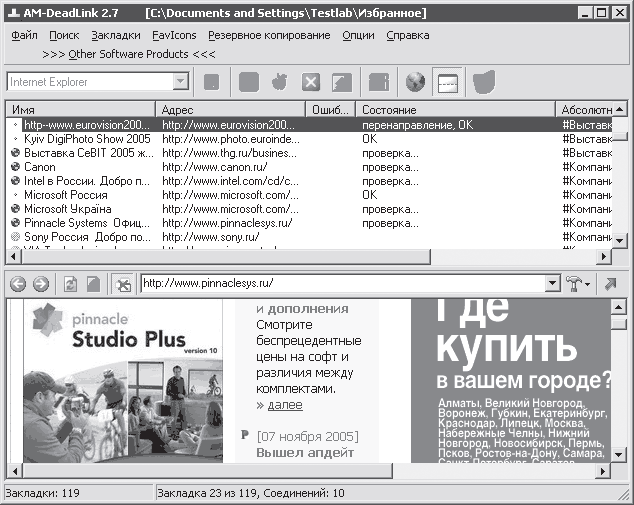634x505 pixels.
Task: Sort bookmarks by Состояние column header
Action: point(455,110)
